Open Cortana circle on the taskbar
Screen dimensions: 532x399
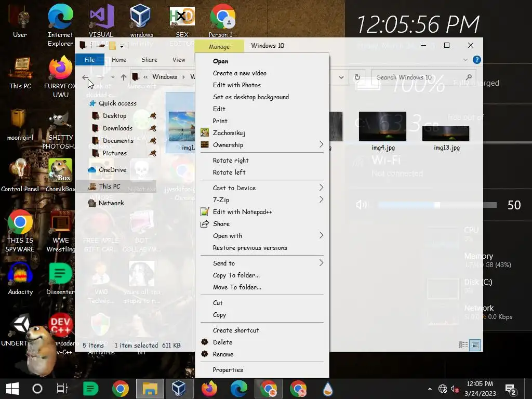pos(37,389)
